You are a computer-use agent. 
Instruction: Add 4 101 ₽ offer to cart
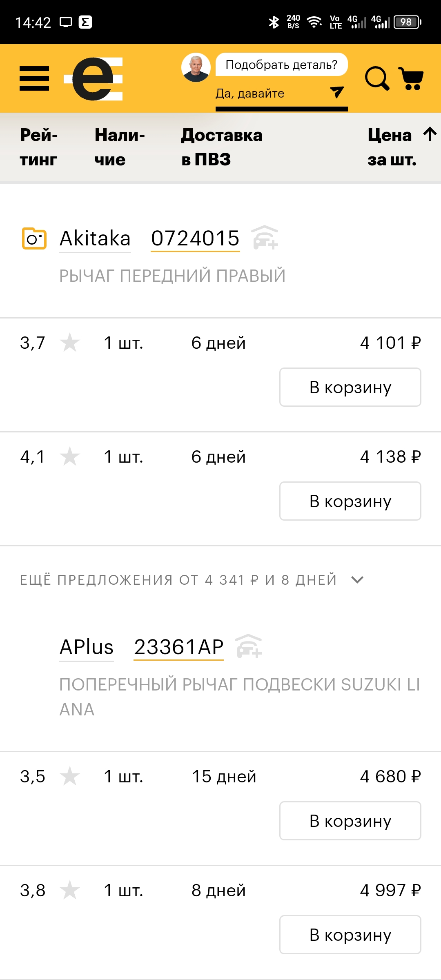(350, 387)
